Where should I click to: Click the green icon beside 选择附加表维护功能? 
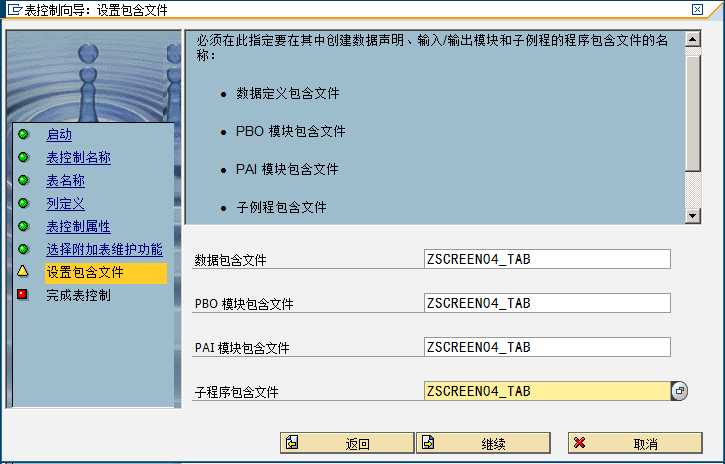(x=23, y=249)
